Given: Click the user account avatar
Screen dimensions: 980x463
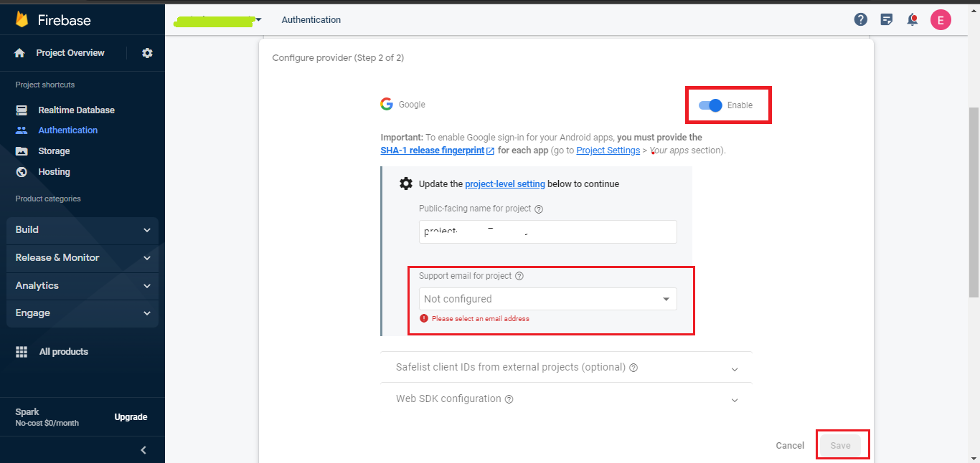Looking at the screenshot, I should tap(941, 20).
